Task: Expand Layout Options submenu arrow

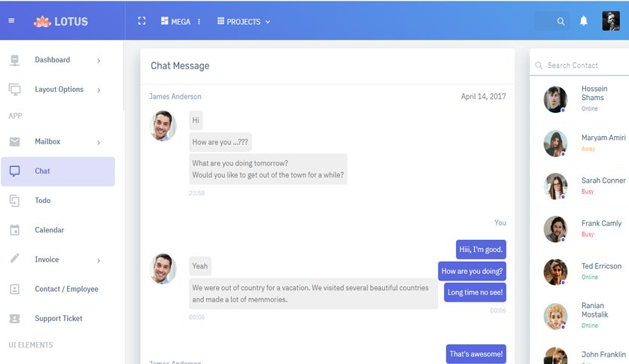Action: [99, 90]
